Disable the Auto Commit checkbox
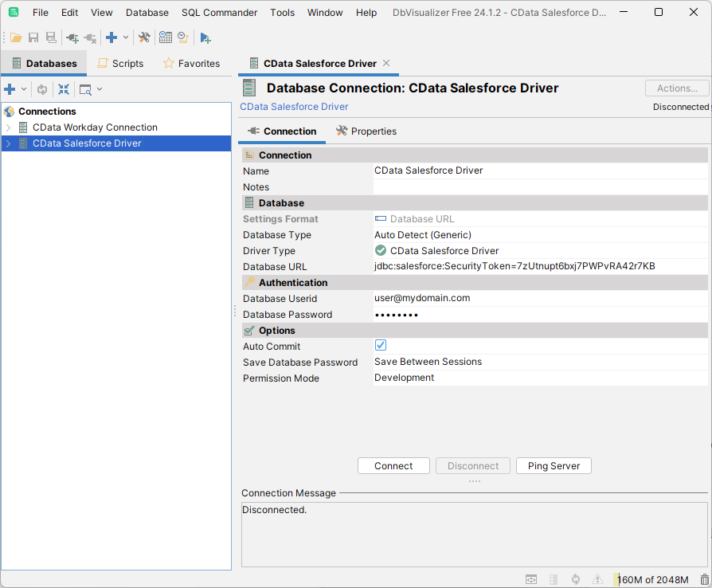 [x=380, y=345]
